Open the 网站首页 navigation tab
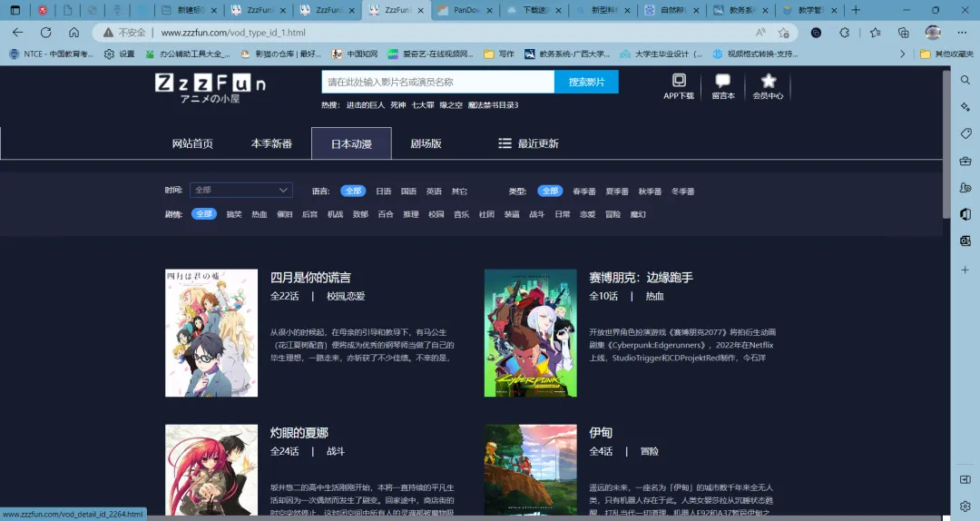This screenshot has width=980, height=521. click(192, 143)
